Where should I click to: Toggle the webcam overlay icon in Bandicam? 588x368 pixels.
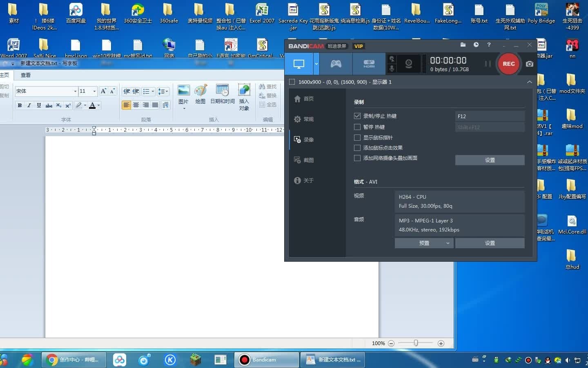(408, 64)
